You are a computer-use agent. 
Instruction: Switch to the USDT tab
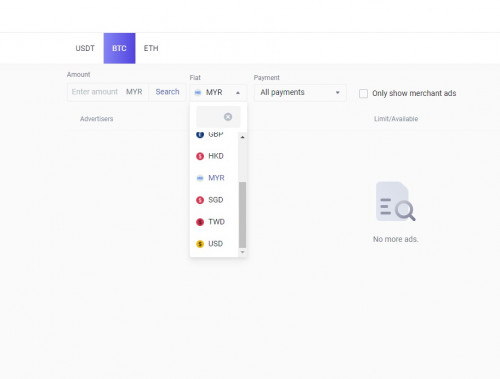tap(85, 48)
